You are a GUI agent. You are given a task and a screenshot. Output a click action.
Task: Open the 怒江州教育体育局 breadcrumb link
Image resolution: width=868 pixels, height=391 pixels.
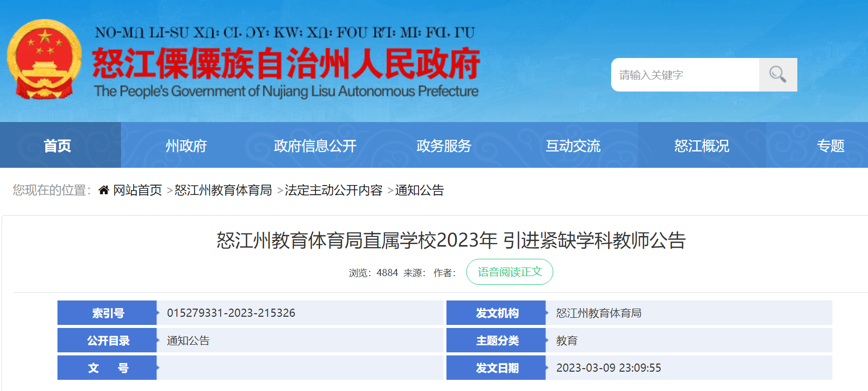[x=223, y=190]
